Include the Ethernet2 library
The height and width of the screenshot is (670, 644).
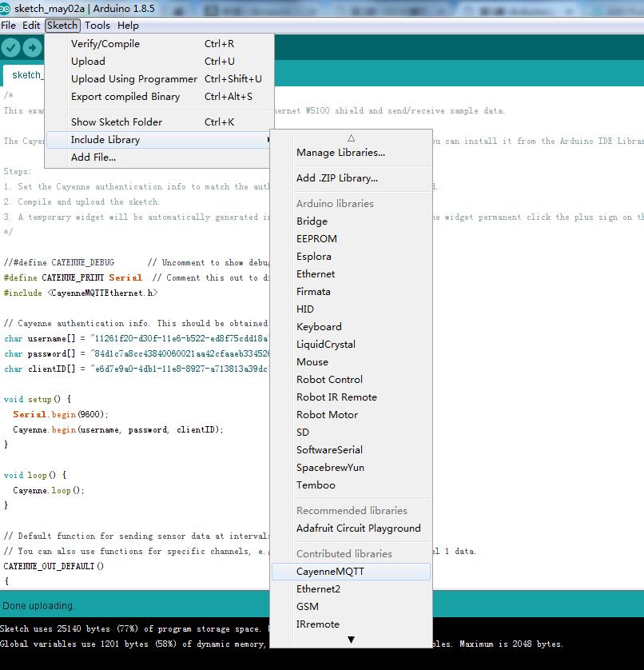coord(351,589)
